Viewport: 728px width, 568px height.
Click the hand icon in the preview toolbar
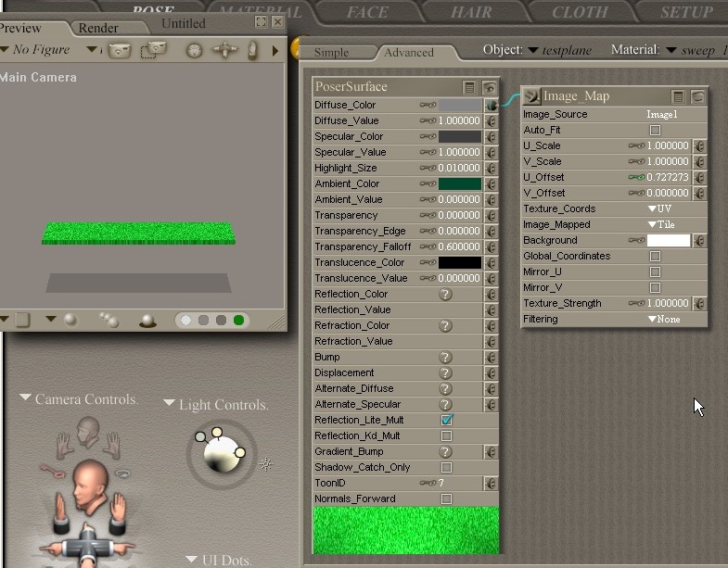point(252,50)
